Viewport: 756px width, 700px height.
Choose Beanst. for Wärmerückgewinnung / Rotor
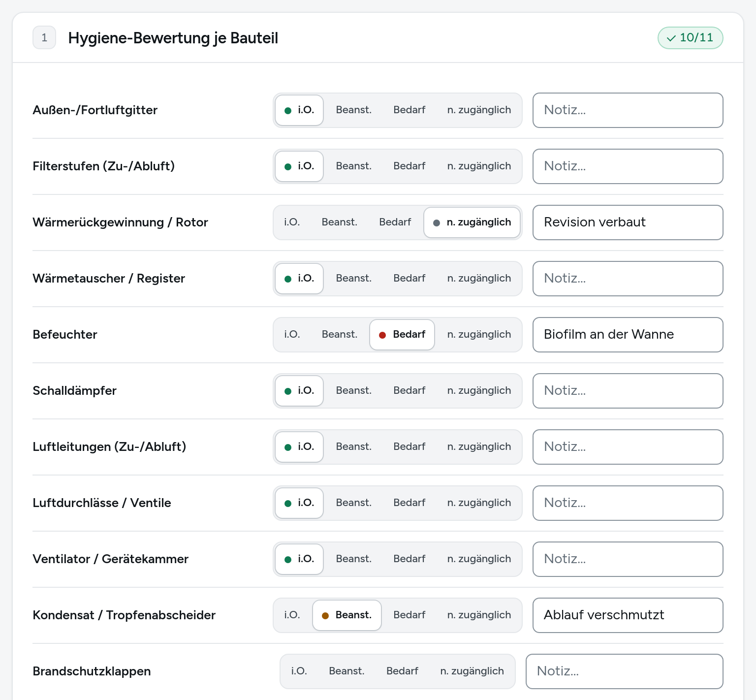340,223
